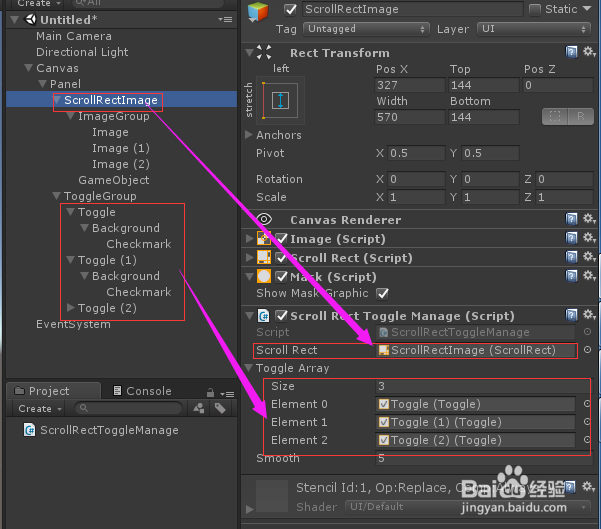Click the raw edit mode R button
Screen dimensions: 601x529
[581, 117]
